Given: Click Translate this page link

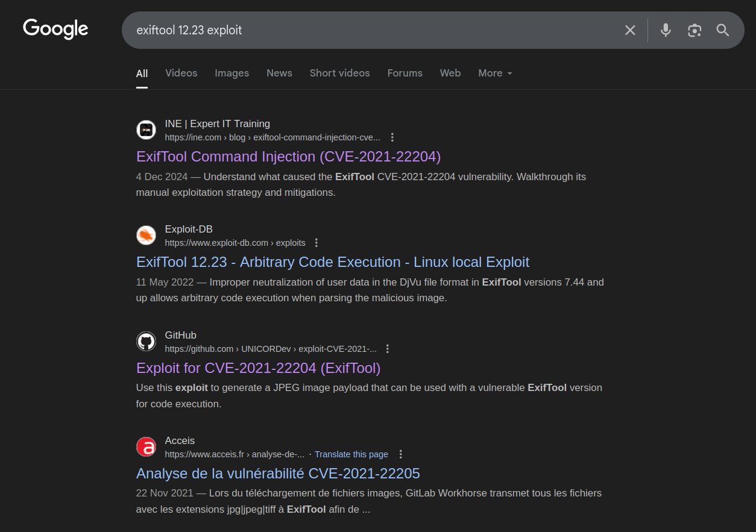Looking at the screenshot, I should coord(351,454).
